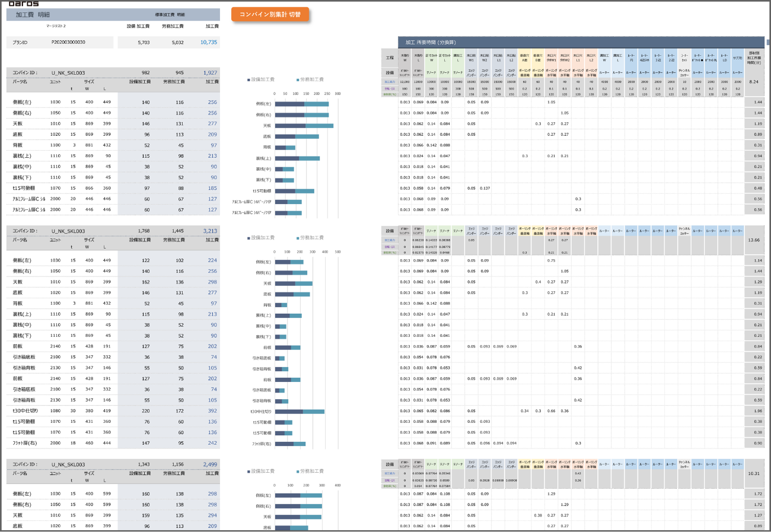Select the total time cell 13.66
Screen dimensions: 771x532
(x=754, y=240)
